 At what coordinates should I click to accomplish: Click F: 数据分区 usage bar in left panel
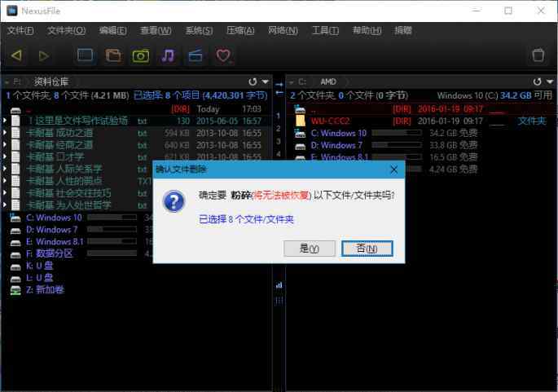112,253
